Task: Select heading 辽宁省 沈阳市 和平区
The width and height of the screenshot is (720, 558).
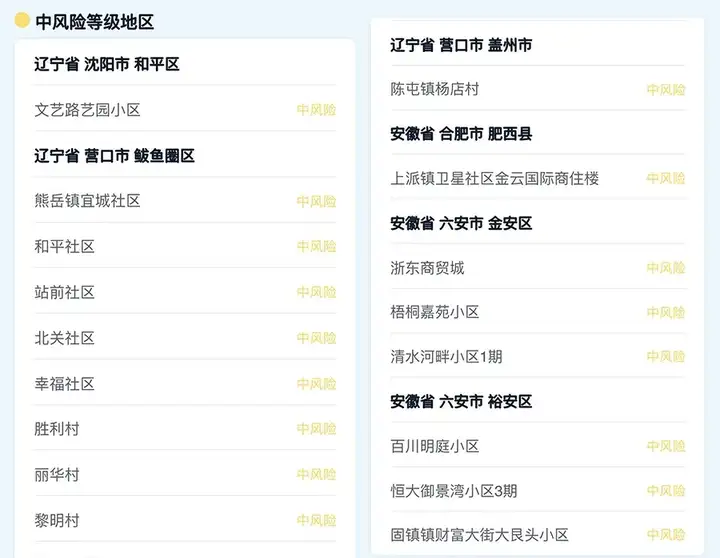Action: click(x=107, y=64)
